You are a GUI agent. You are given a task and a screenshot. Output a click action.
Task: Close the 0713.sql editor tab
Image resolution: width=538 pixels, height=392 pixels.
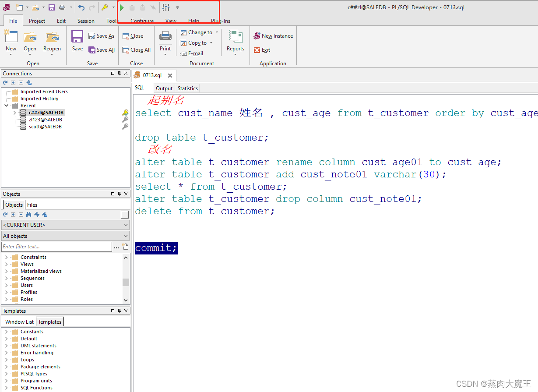(170, 75)
